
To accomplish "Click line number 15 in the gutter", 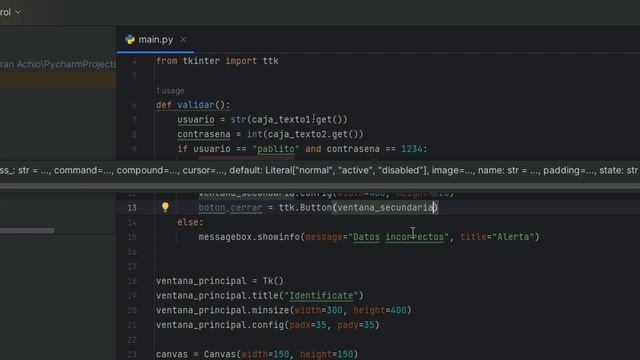I will pos(132,237).
